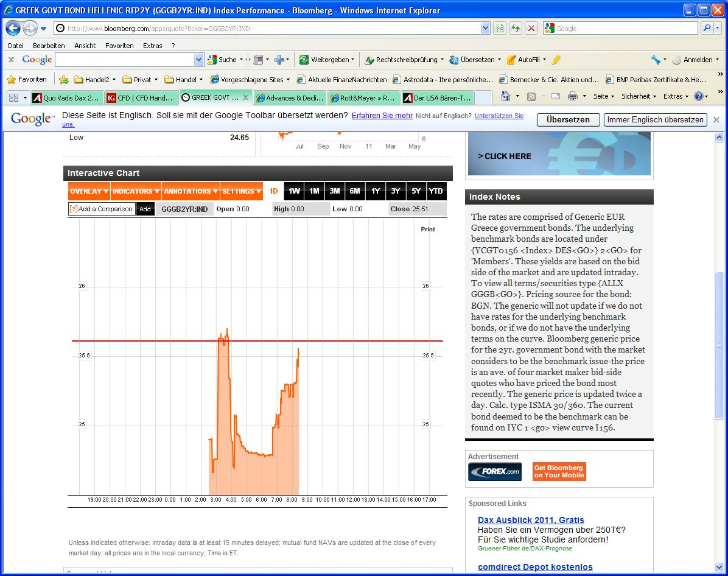Viewport: 728px width, 576px height.
Task: Click the Home page icon
Action: tap(506, 96)
